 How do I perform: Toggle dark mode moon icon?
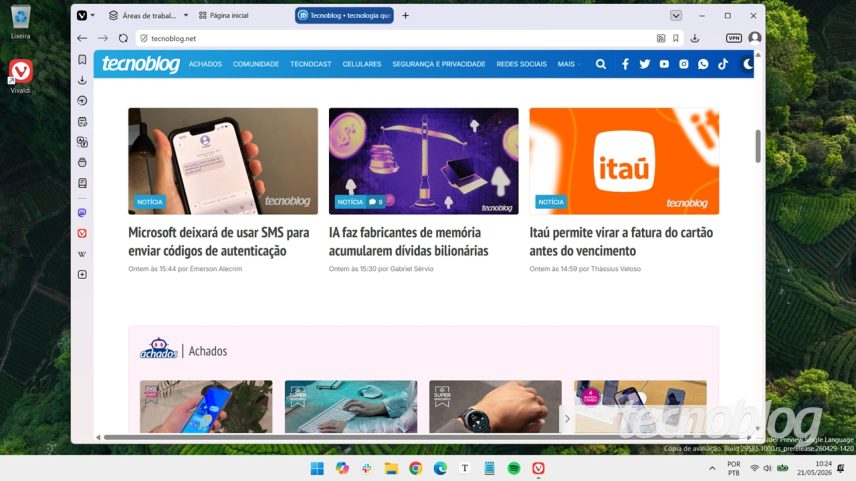(747, 64)
